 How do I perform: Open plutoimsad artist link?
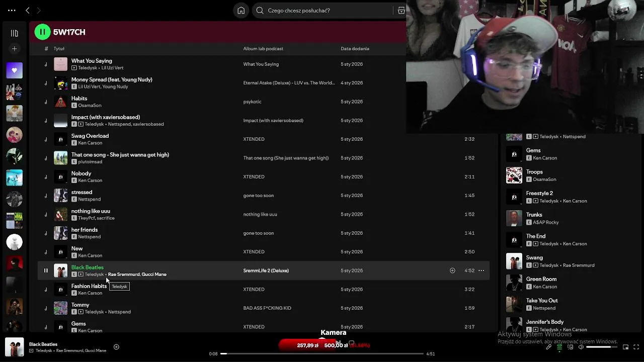90,162
